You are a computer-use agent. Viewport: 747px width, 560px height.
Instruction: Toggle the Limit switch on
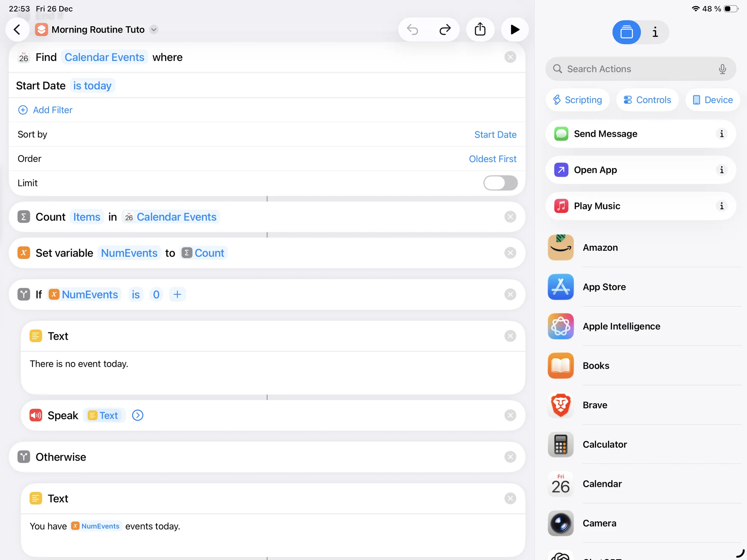(x=500, y=183)
